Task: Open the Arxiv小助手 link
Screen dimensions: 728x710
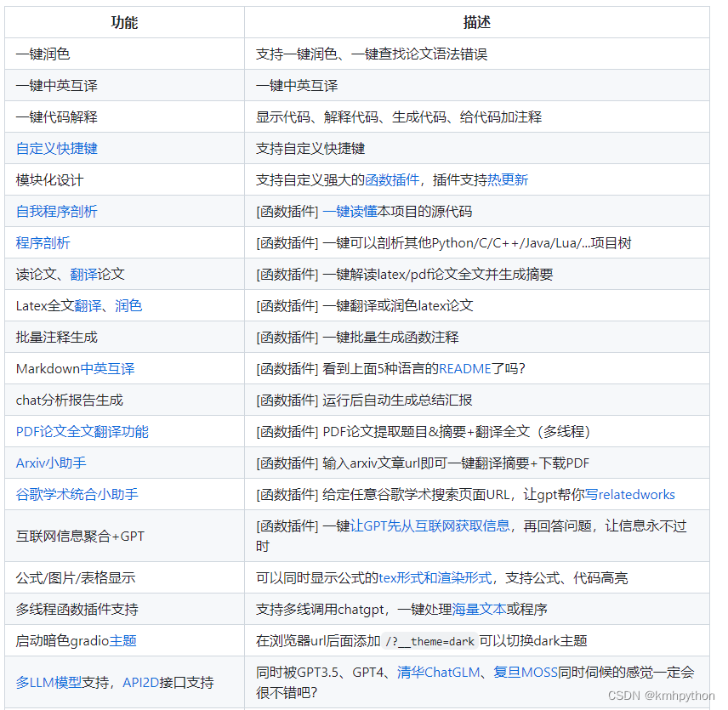Action: pyautogui.click(x=51, y=463)
